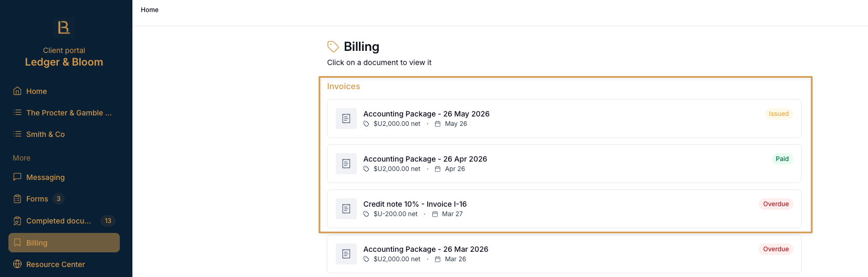Image resolution: width=868 pixels, height=277 pixels.
Task: Click price tag icon on 26 Apr 2026 invoice
Action: pos(366,169)
